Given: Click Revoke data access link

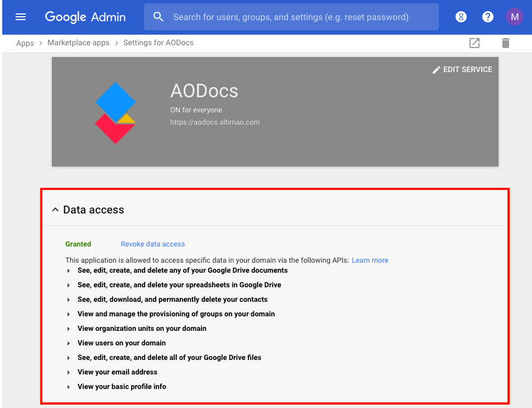Looking at the screenshot, I should 153,244.
